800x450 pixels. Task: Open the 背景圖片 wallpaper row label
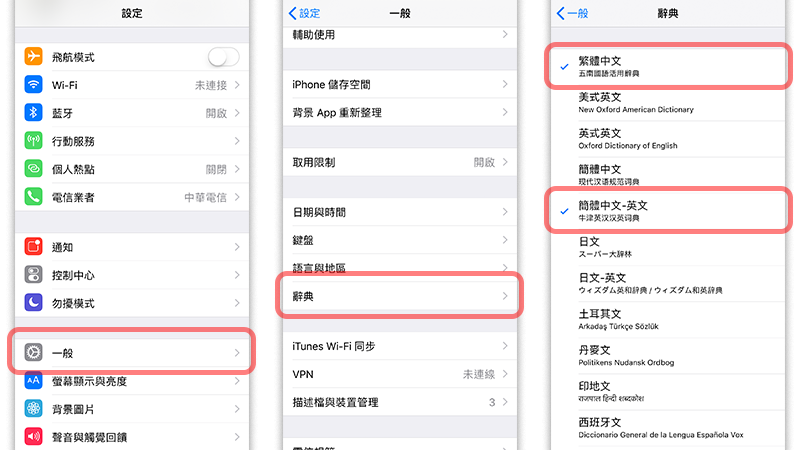point(73,409)
